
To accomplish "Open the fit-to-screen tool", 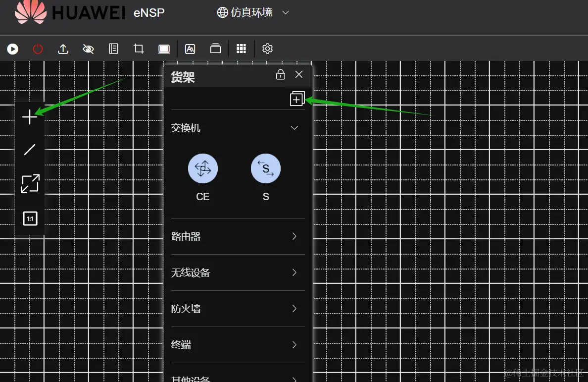I will pyautogui.click(x=30, y=183).
